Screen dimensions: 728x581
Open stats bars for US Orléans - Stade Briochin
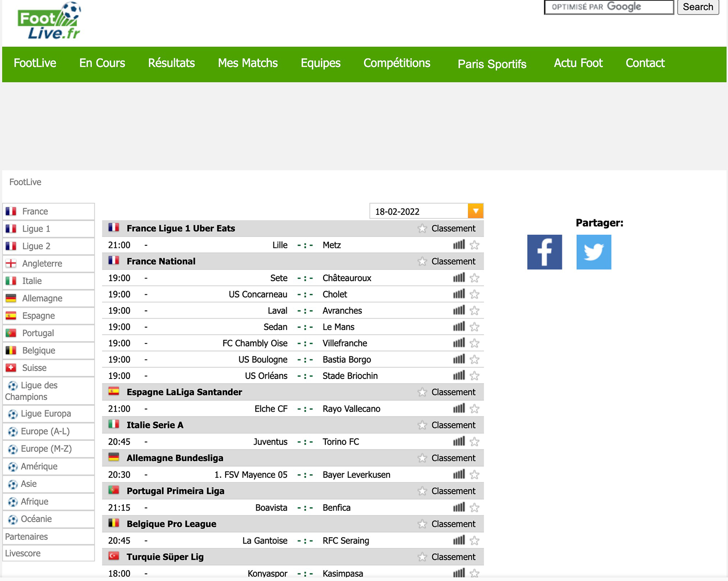pyautogui.click(x=459, y=375)
